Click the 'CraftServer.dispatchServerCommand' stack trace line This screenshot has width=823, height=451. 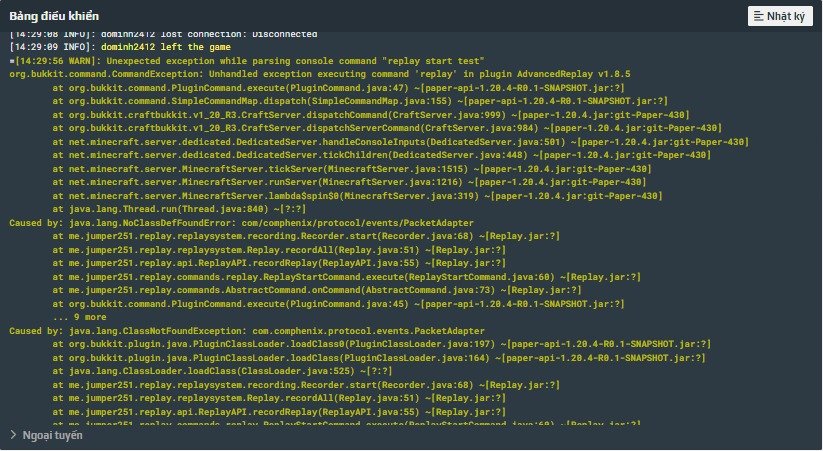[x=387, y=128]
